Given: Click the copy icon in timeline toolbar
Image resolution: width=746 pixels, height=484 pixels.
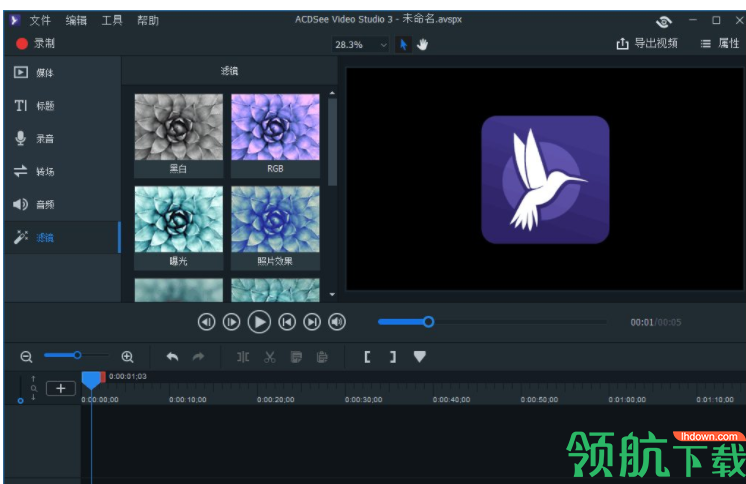Looking at the screenshot, I should [296, 356].
